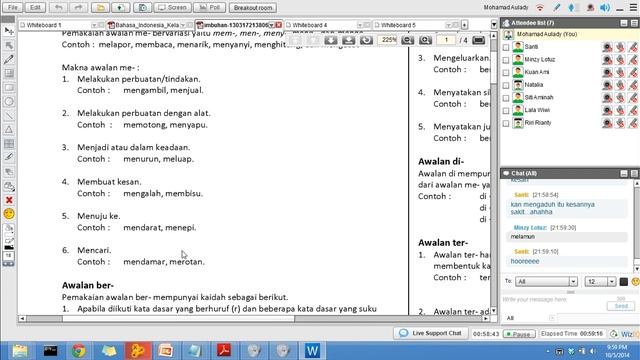Viewport: 640px width, 360px height.
Task: Check the box next to Riri Rianty
Action: click(506, 123)
